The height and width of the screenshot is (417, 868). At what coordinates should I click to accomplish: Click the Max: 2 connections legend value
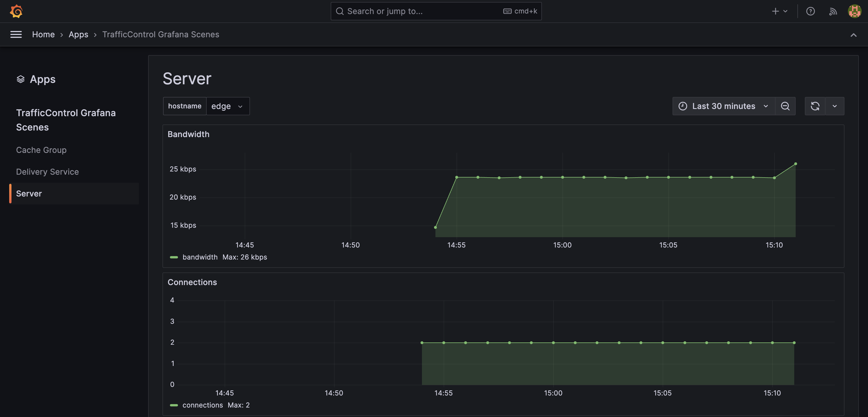pyautogui.click(x=239, y=405)
